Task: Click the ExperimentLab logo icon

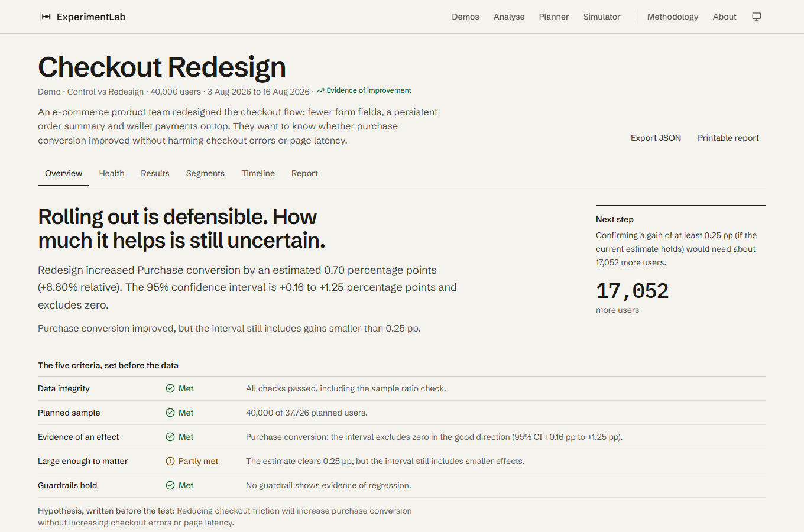Action: tap(46, 17)
